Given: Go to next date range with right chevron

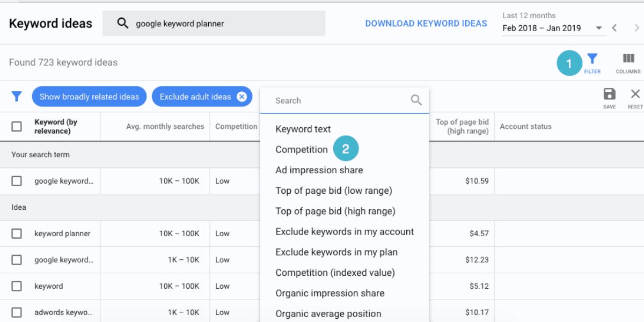Looking at the screenshot, I should 637,28.
